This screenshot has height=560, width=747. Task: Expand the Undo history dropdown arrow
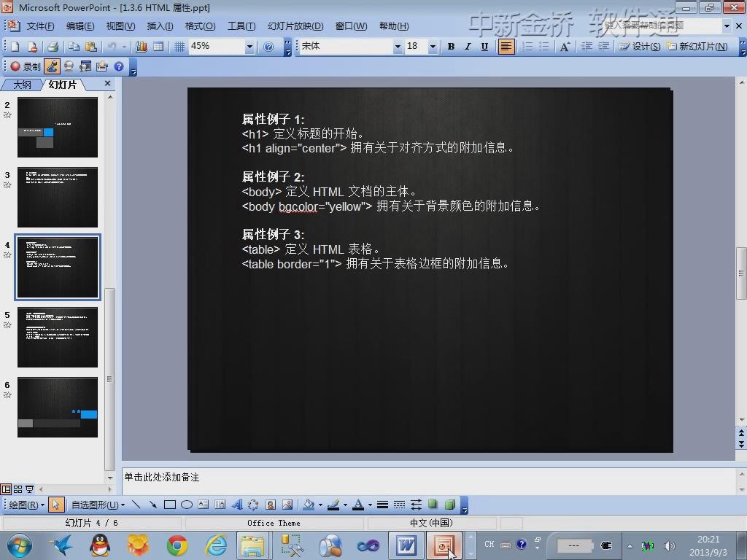tap(124, 46)
